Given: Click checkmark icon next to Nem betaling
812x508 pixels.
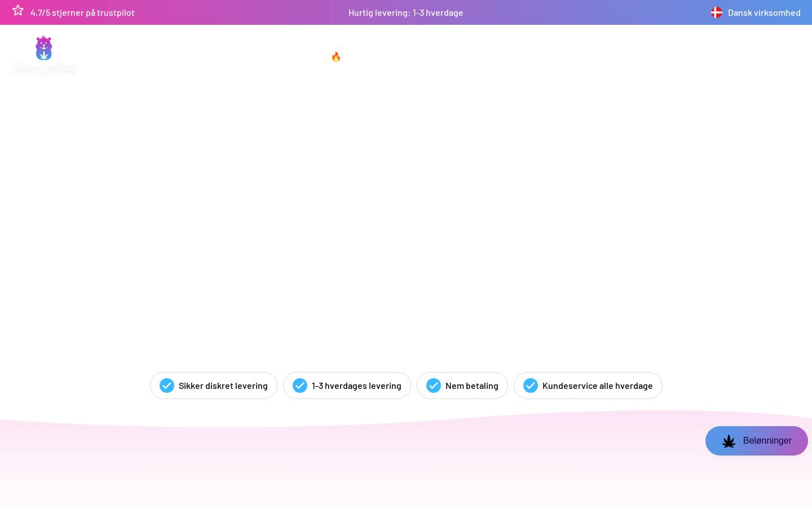Looking at the screenshot, I should point(434,386).
